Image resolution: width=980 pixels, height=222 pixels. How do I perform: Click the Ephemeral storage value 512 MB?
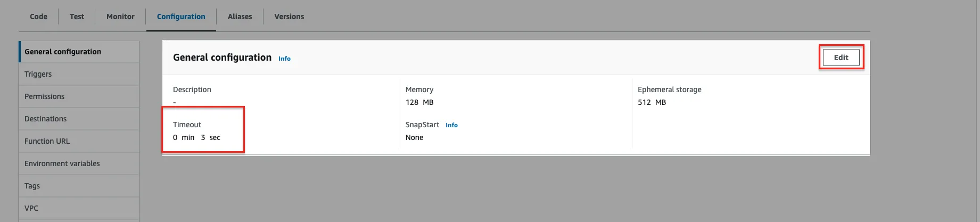[x=652, y=102]
